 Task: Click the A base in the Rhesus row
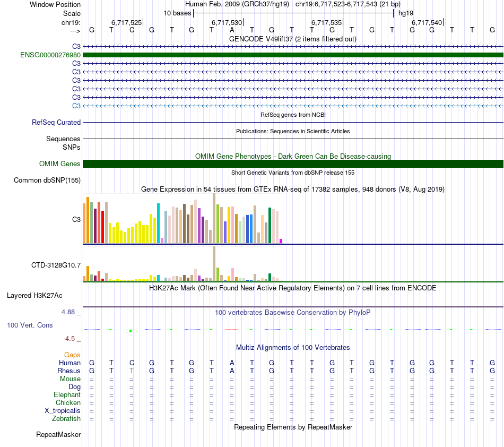point(232,371)
